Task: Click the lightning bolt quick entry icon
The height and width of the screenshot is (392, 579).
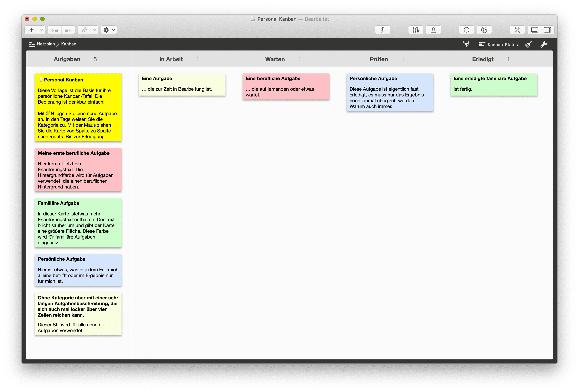Action: click(382, 30)
